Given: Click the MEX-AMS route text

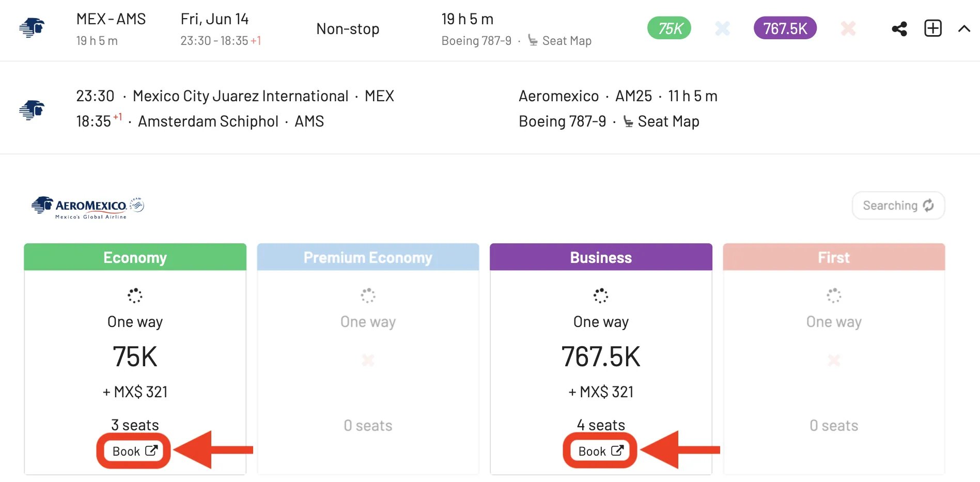Looking at the screenshot, I should [x=111, y=19].
